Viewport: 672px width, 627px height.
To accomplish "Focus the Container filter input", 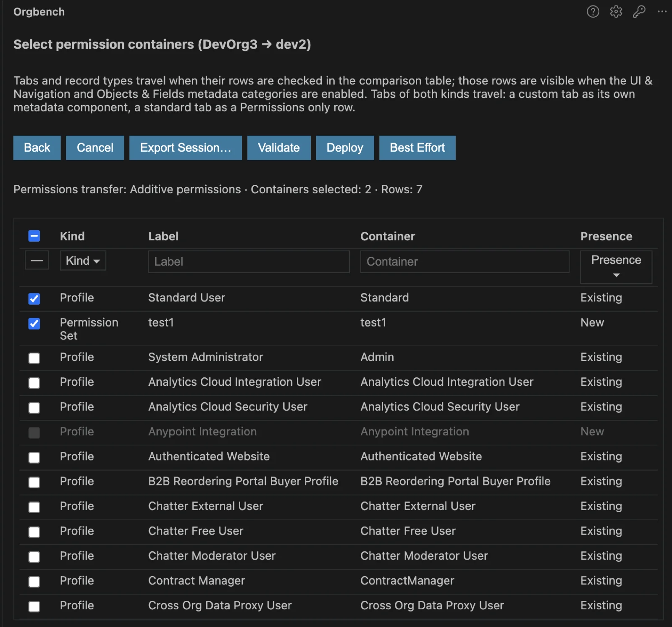I will [x=465, y=262].
